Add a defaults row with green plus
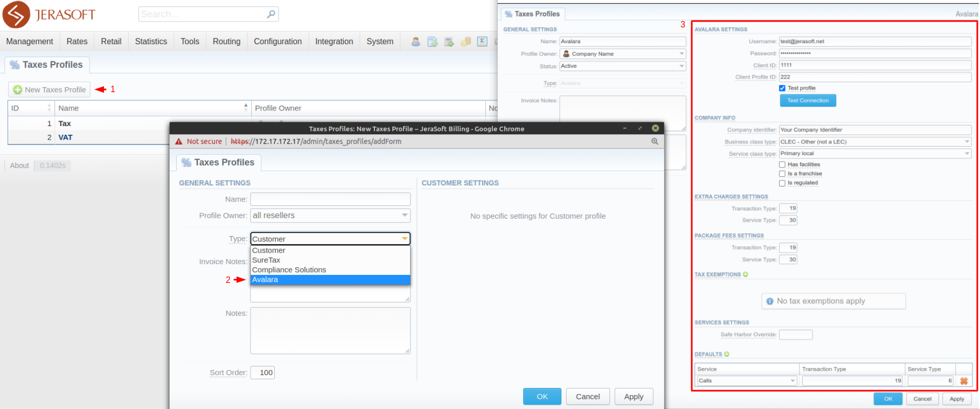The height and width of the screenshot is (409, 980). [727, 354]
